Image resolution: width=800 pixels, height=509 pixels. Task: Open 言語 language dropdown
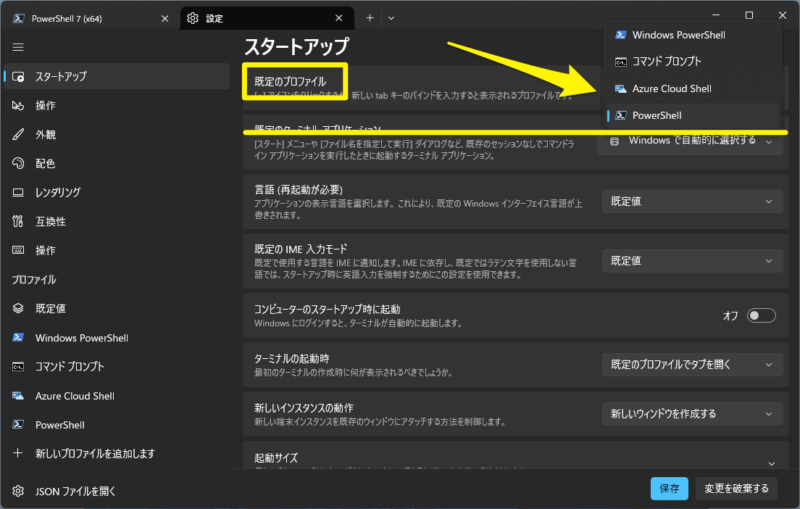point(692,201)
